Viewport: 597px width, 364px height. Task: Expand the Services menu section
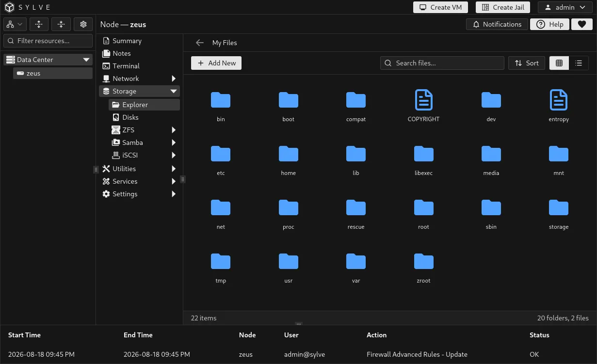[174, 181]
